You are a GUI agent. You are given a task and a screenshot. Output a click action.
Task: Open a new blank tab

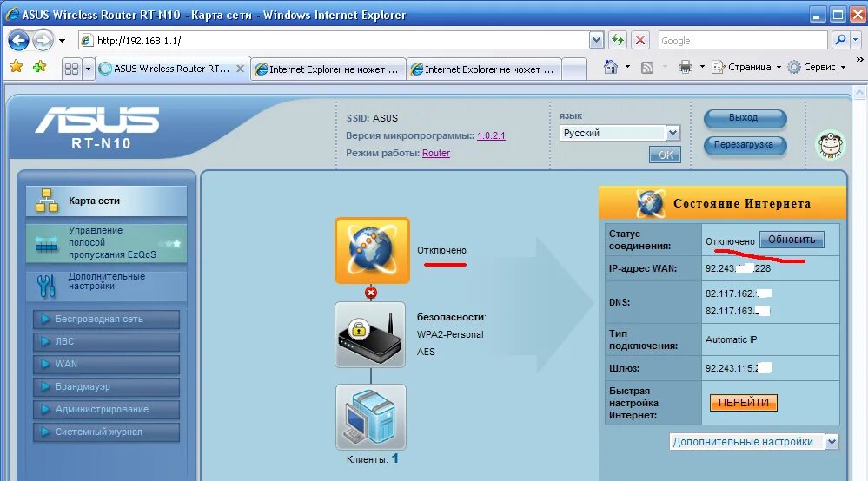(573, 69)
